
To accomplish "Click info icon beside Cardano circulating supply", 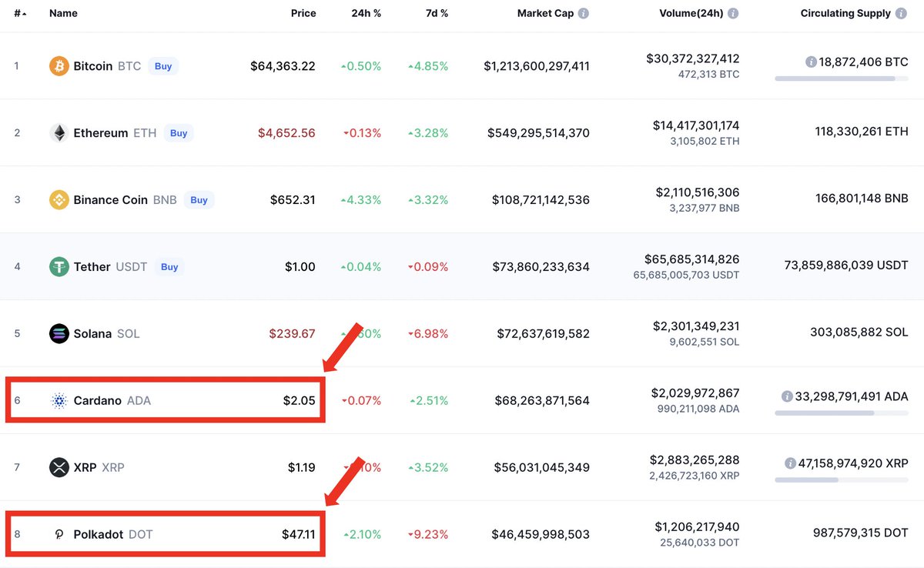I will [787, 396].
